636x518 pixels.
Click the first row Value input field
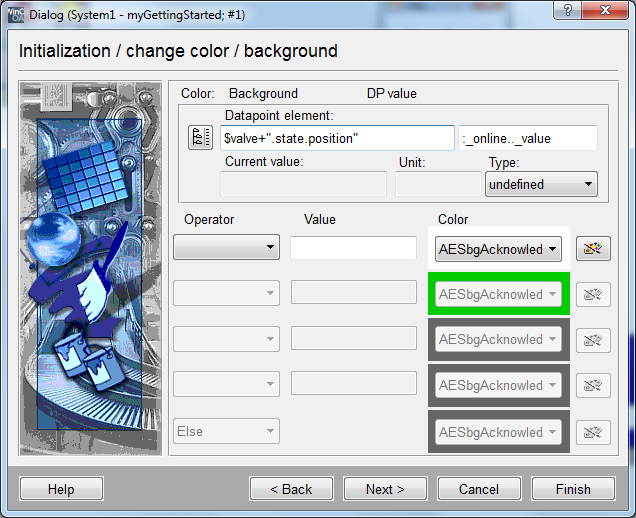click(353, 248)
